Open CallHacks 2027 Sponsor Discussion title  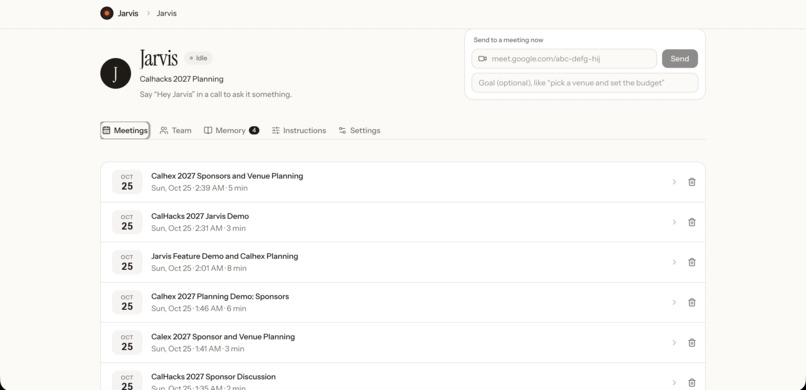point(213,377)
